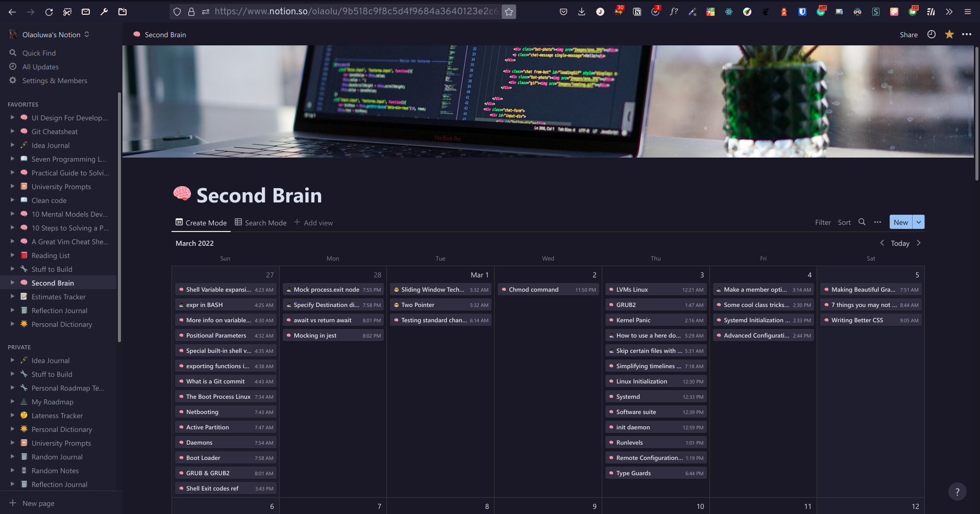Open Quick Find in the sidebar
Screen dimensions: 980x514
(x=39, y=53)
